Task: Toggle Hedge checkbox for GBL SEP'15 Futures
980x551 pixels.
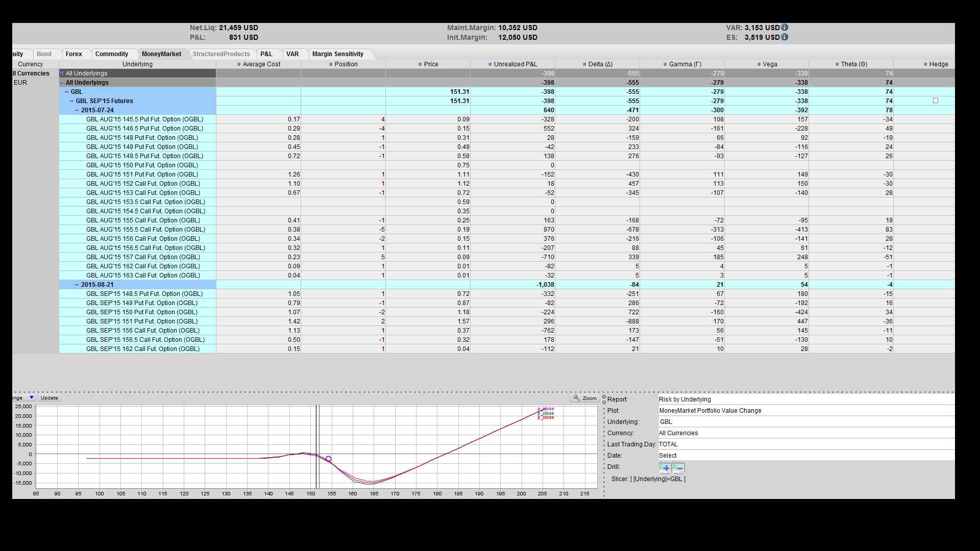Action: (x=936, y=101)
